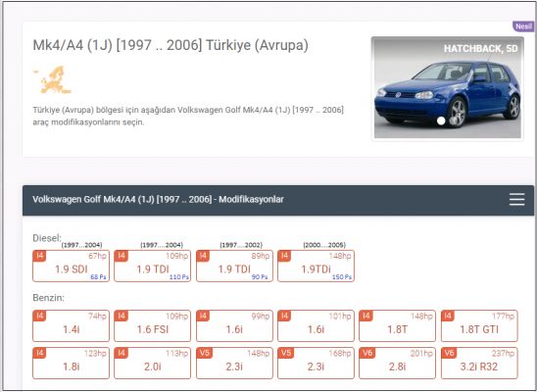537x392 pixels.
Task: Select the 1.6i 99hp engine tile
Action: pos(234,326)
